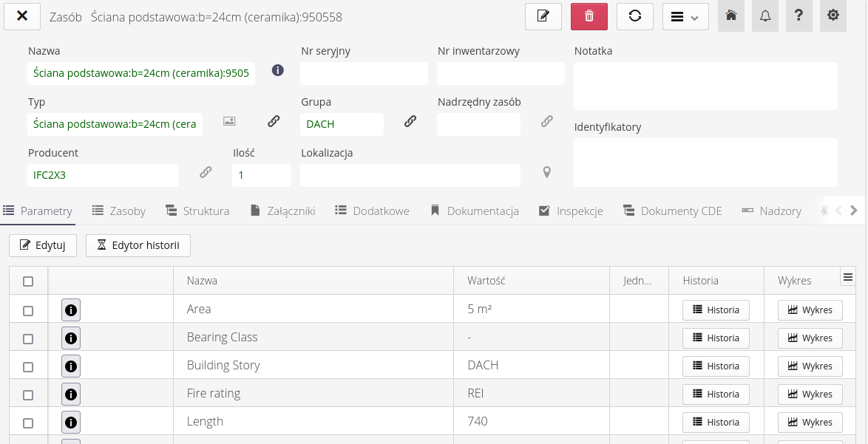Click the link icon next to Grupa field
This screenshot has width=868, height=444.
point(410,122)
